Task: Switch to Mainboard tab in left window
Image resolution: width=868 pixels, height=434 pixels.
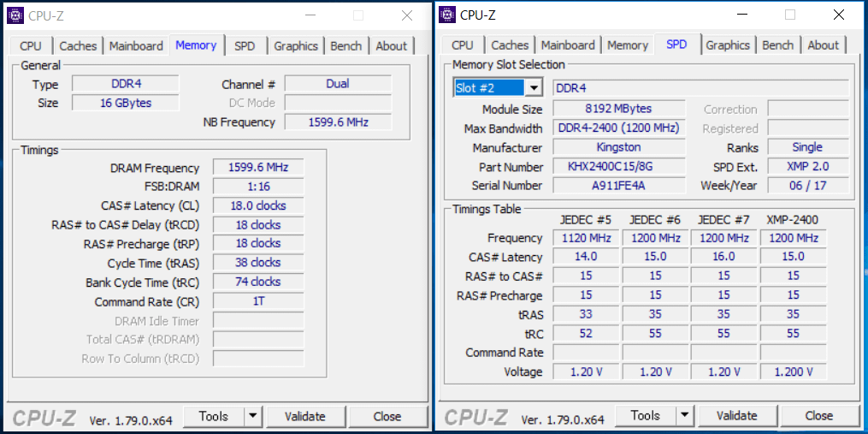Action: [136, 46]
